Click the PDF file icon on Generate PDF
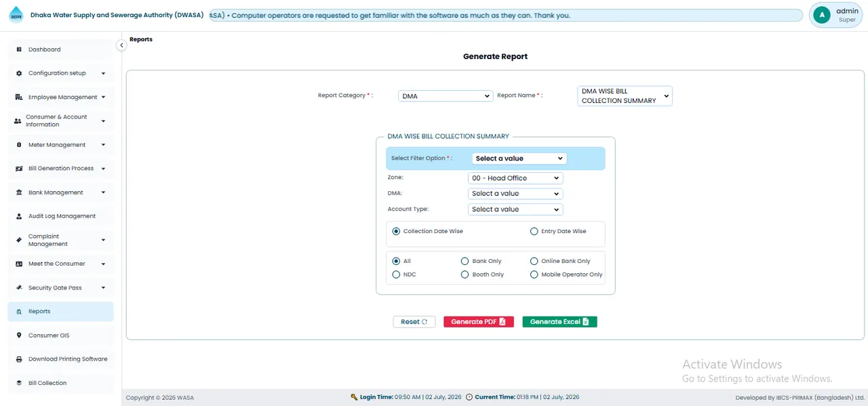Viewport: 868px width, 406px height. click(502, 322)
